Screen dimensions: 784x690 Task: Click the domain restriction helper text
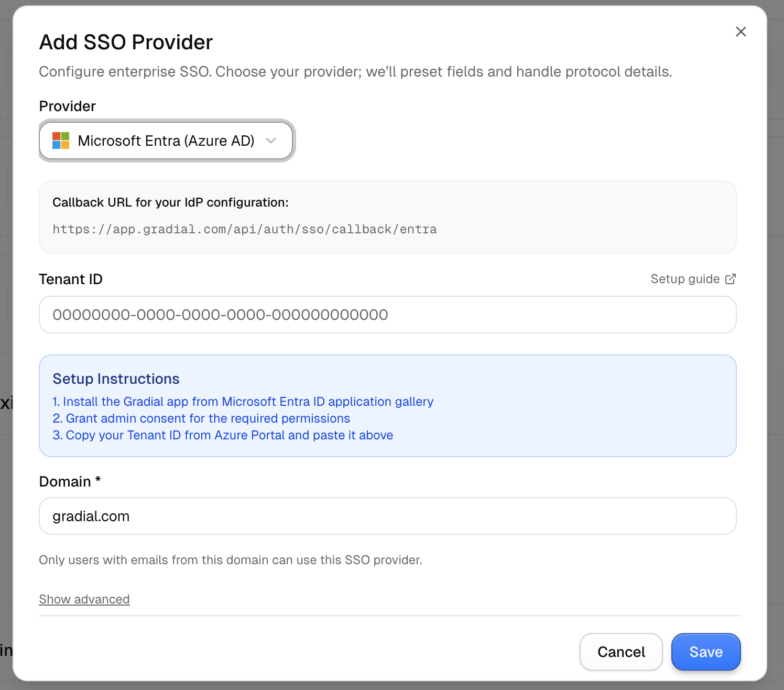[231, 560]
